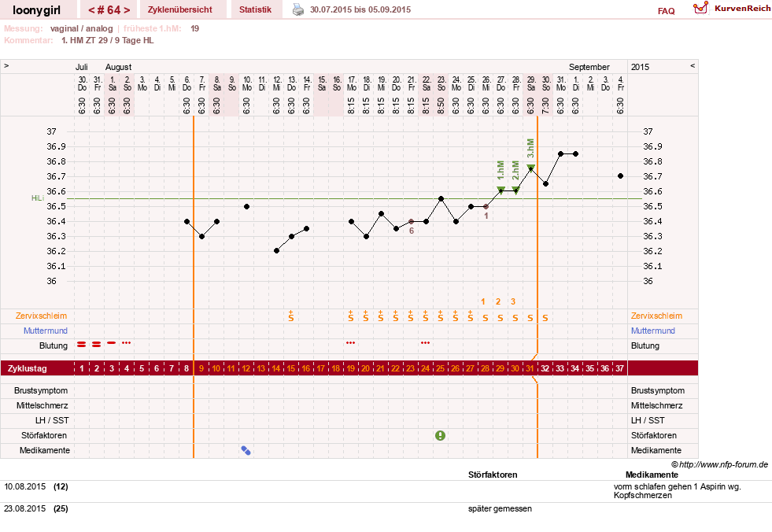The width and height of the screenshot is (772, 532).
Task: Expand chart with top-left arrow
Action: click(6, 65)
